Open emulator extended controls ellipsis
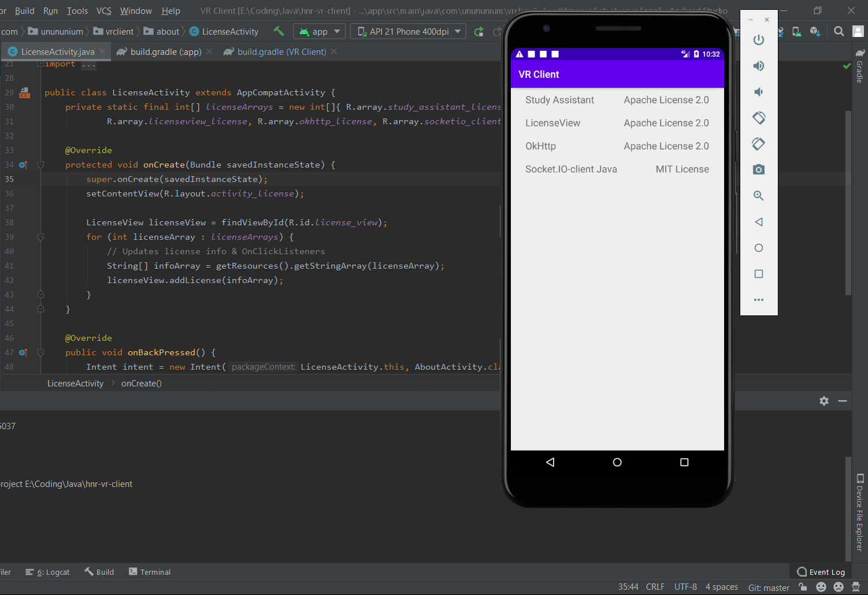Screen dimensions: 868x595 click(759, 300)
